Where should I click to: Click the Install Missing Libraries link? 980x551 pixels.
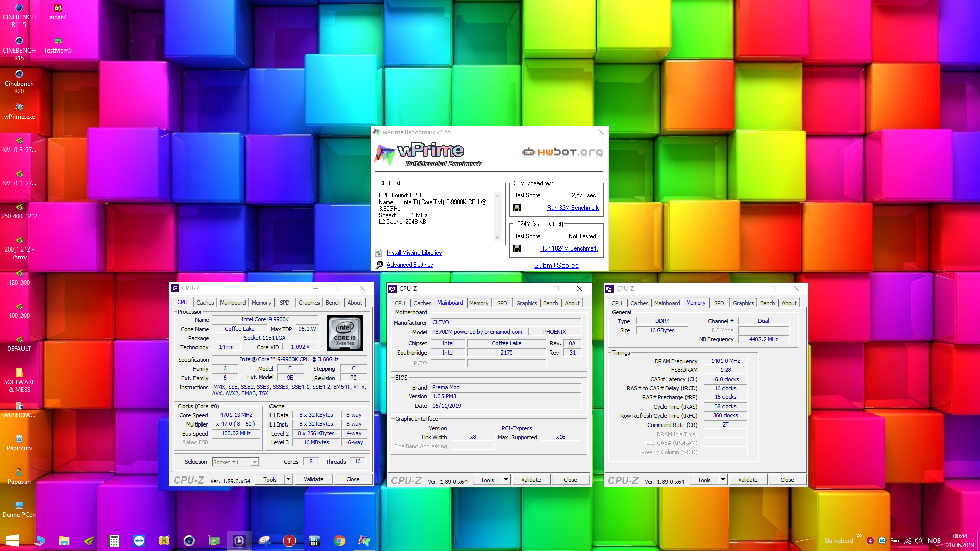pos(414,253)
